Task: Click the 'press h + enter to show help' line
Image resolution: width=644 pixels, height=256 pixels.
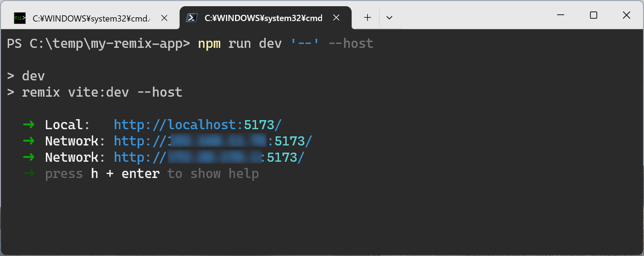Action: click(x=152, y=174)
